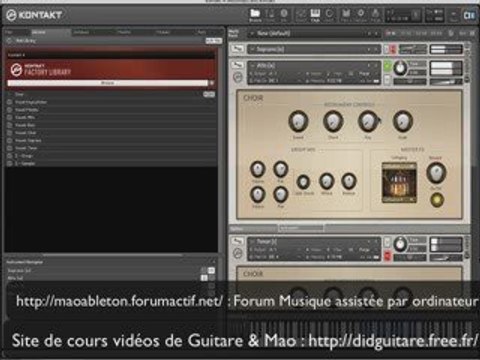Open the Quick-load browser from the header

click(329, 15)
